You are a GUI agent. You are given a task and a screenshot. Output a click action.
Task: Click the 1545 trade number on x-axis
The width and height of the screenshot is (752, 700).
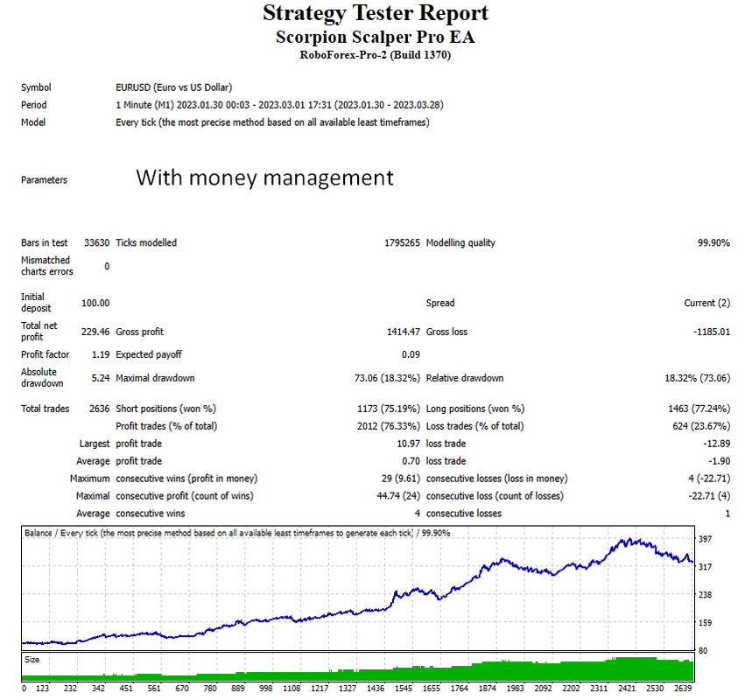pyautogui.click(x=404, y=689)
